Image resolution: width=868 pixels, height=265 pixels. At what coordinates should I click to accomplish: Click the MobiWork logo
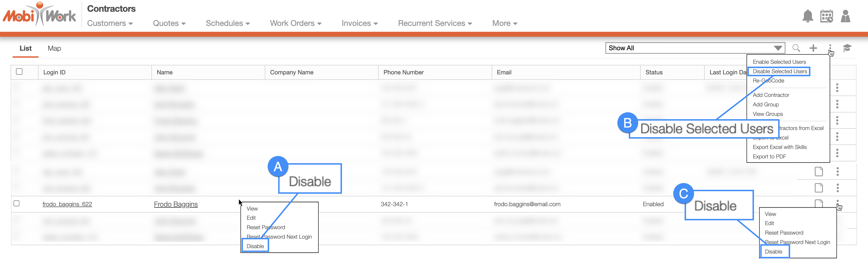[x=39, y=14]
